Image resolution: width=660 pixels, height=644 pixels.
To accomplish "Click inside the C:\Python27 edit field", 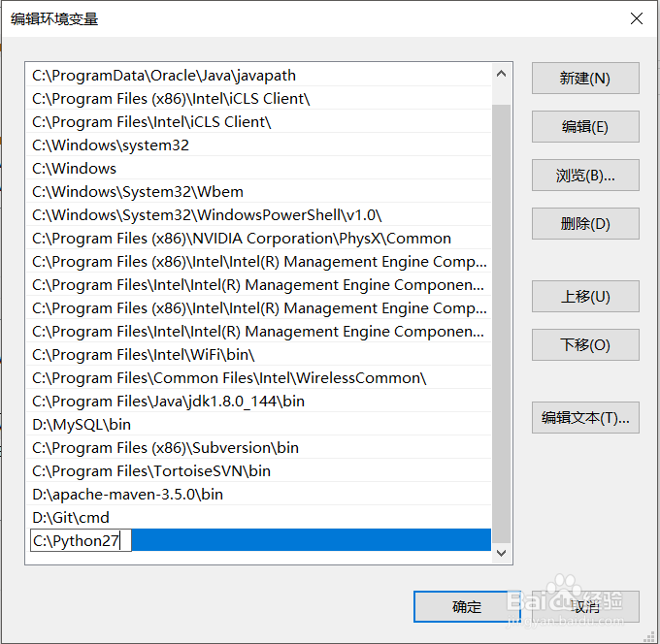I will tap(81, 540).
